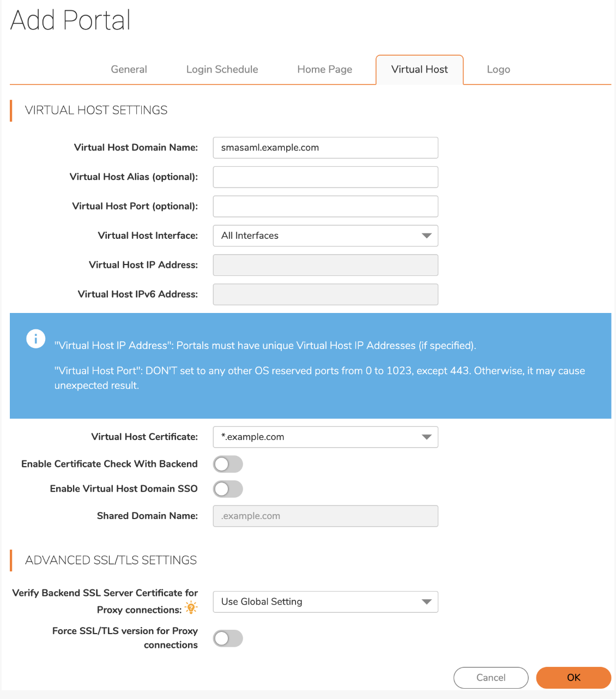Click the Cancel button
Screen dimensions: 616x699
pyautogui.click(x=491, y=678)
